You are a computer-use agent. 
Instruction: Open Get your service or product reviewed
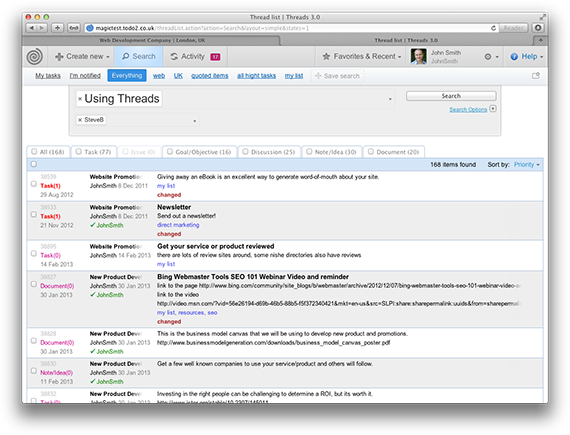[216, 246]
